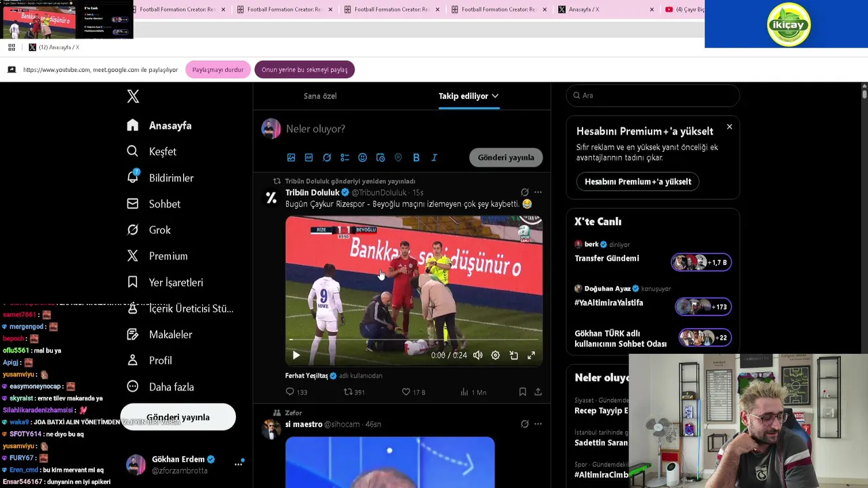Open Gökhan Erdem profile avatar
The width and height of the screenshot is (868, 488).
(x=136, y=464)
